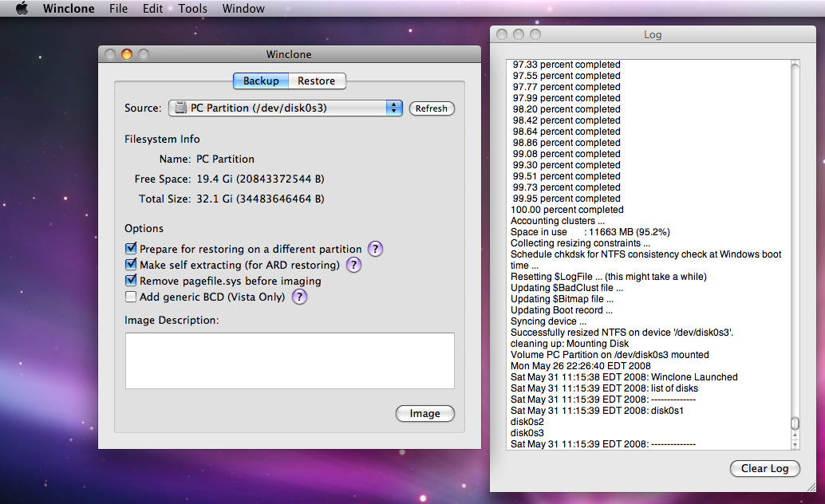The image size is (825, 504).
Task: Open the File menu
Action: point(118,9)
